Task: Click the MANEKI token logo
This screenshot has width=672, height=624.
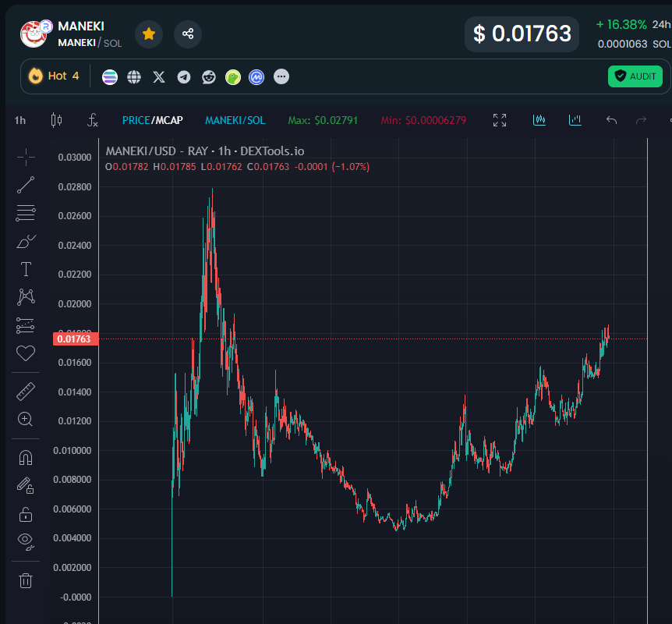Action: [34, 34]
